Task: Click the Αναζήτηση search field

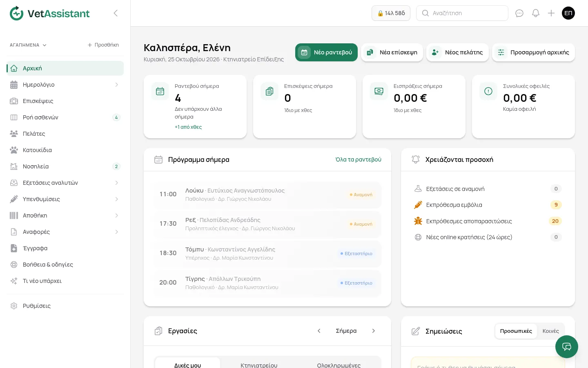Action: (462, 13)
